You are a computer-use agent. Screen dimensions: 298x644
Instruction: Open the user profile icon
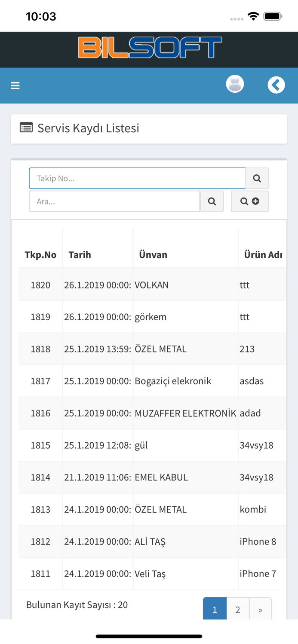pyautogui.click(x=235, y=84)
